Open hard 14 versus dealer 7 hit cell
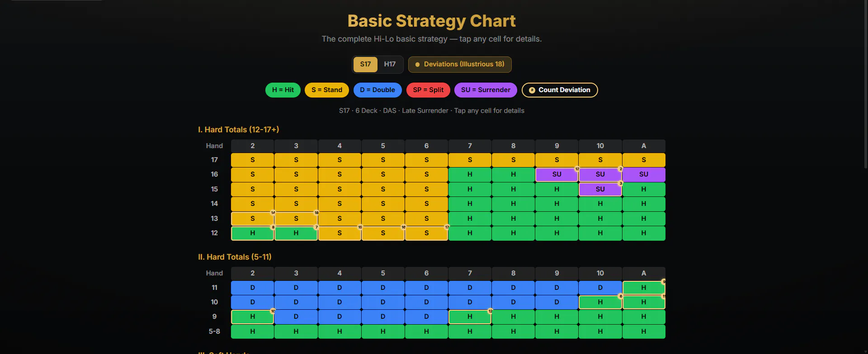 pyautogui.click(x=470, y=204)
